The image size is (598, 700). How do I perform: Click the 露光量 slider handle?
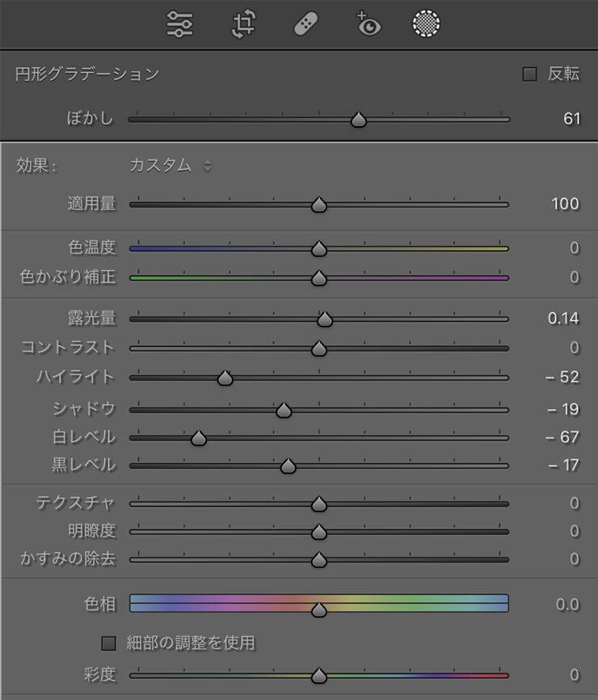[x=325, y=319]
